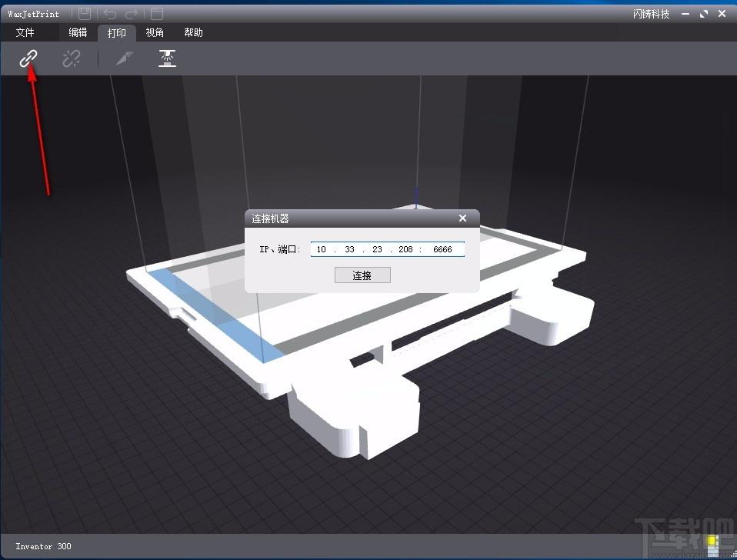Click the window layout icon in title bar
The width and height of the screenshot is (737, 560).
pyautogui.click(x=157, y=14)
